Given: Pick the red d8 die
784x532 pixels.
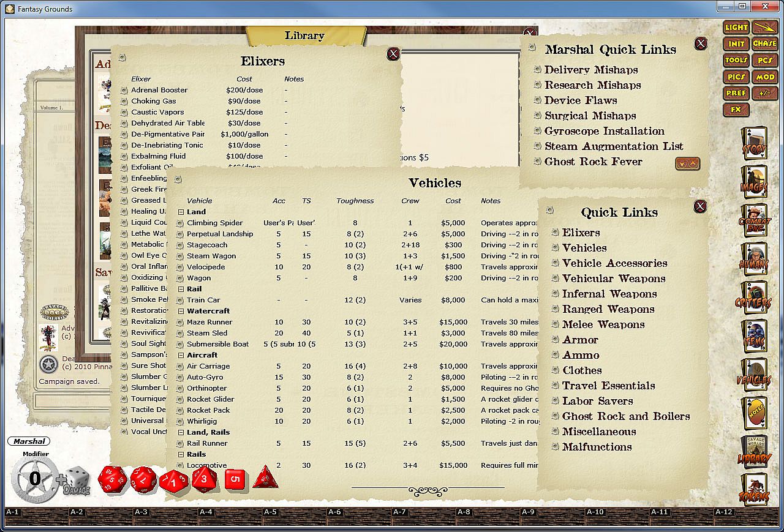Looking at the screenshot, I should pyautogui.click(x=204, y=479).
